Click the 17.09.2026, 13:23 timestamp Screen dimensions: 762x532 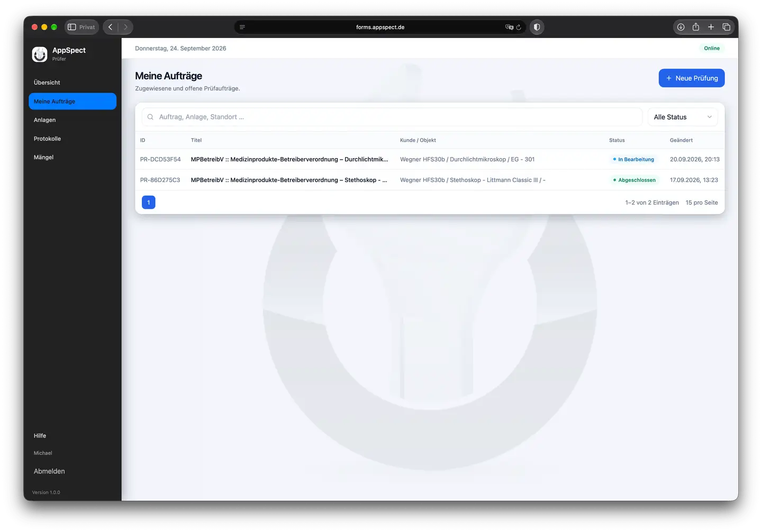click(694, 180)
